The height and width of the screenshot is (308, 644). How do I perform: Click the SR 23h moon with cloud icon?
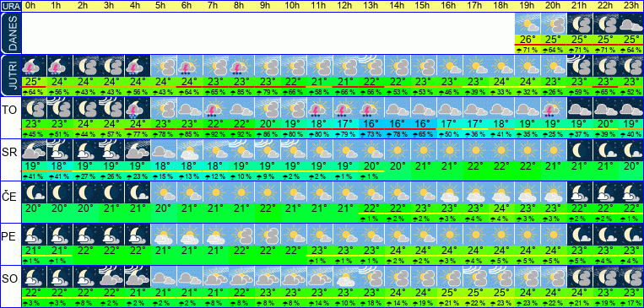[630, 150]
